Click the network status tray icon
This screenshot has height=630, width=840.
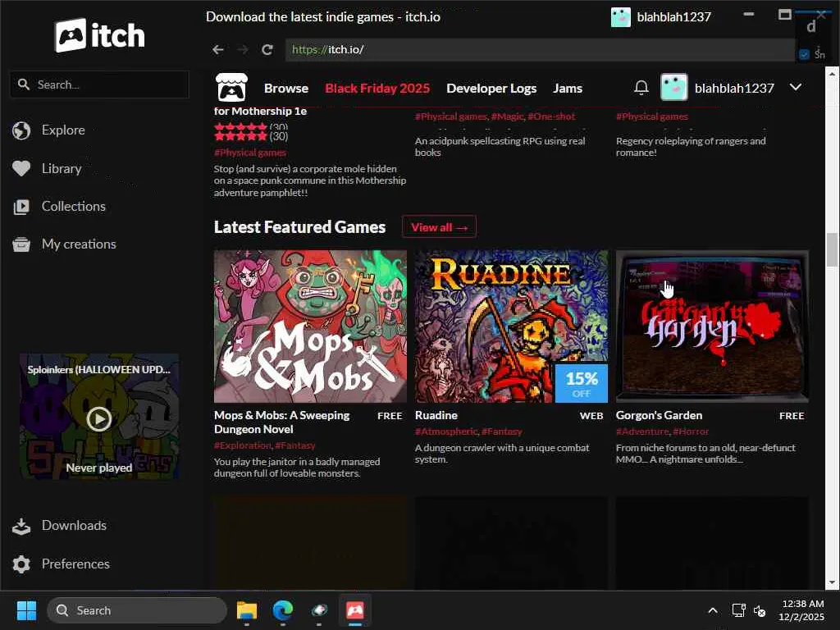[x=739, y=610]
